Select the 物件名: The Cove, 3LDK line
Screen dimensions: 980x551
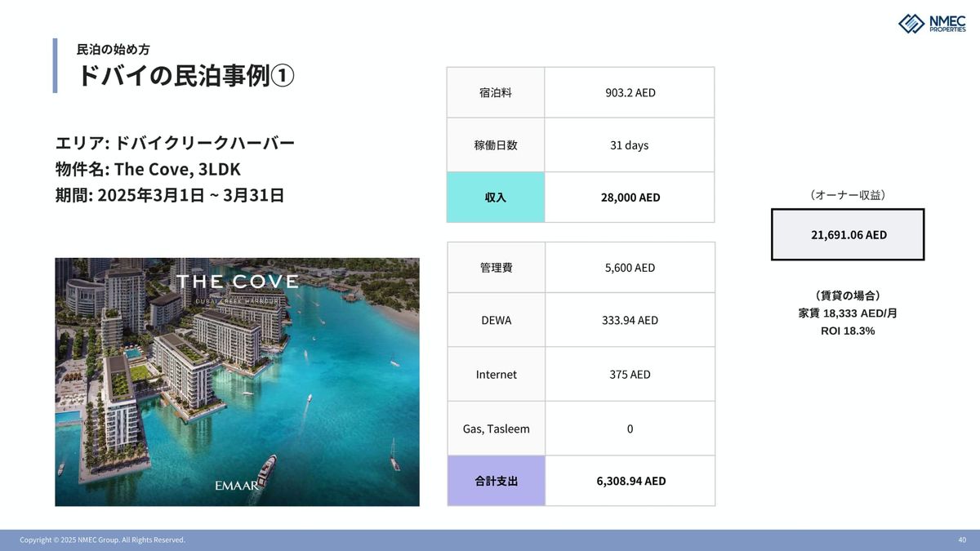point(148,169)
